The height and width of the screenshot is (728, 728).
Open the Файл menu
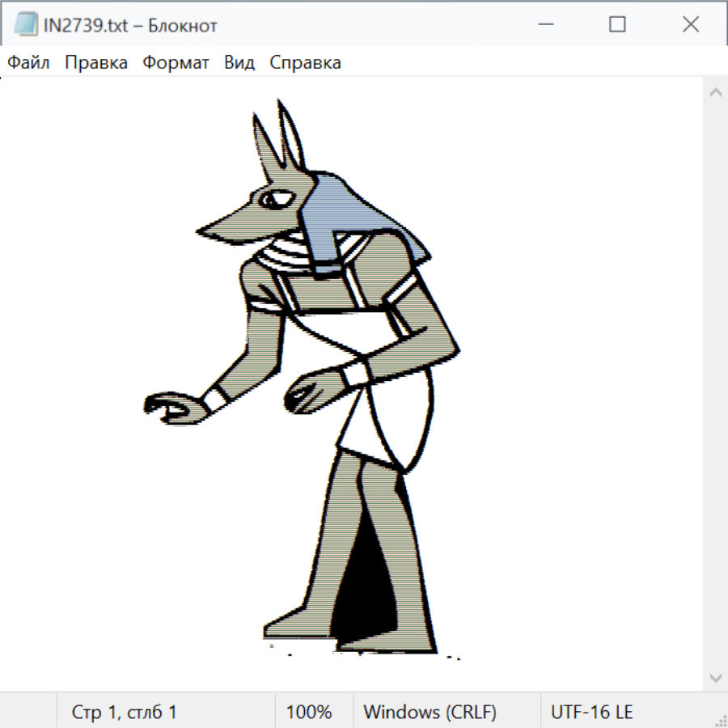point(29,63)
